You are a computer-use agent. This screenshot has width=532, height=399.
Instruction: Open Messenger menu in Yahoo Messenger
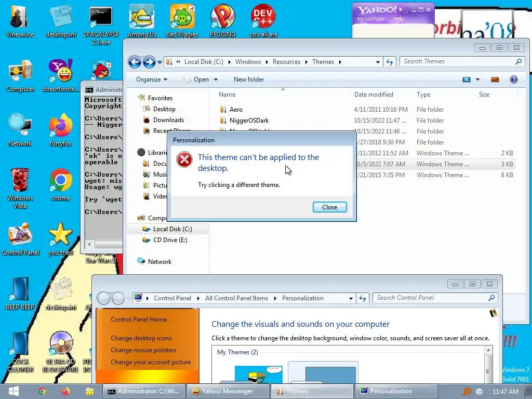pyautogui.click(x=370, y=19)
